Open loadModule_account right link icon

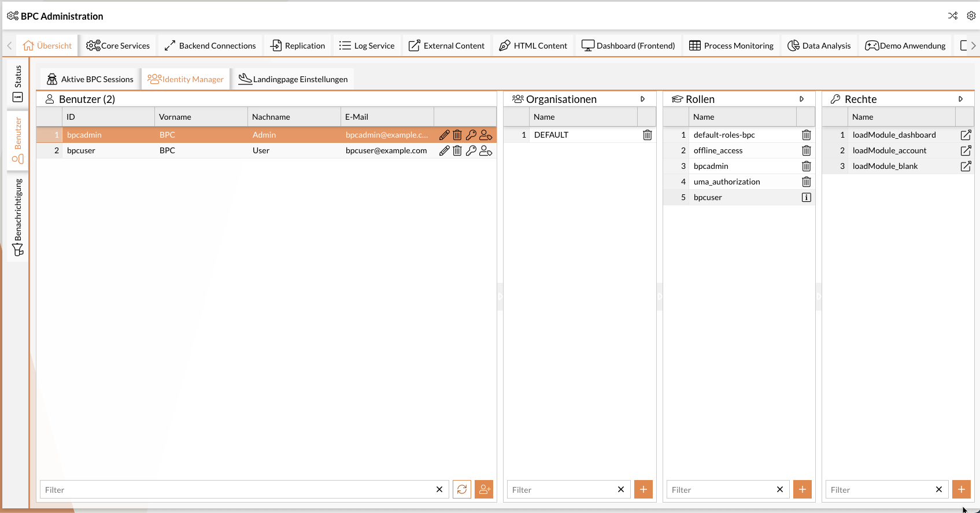[x=966, y=150]
